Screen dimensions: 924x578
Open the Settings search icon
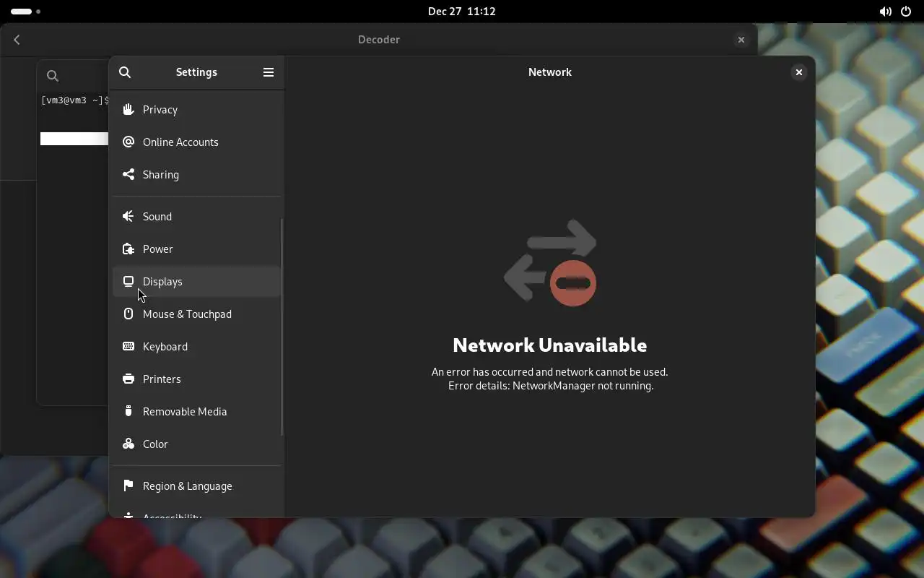[x=125, y=72]
